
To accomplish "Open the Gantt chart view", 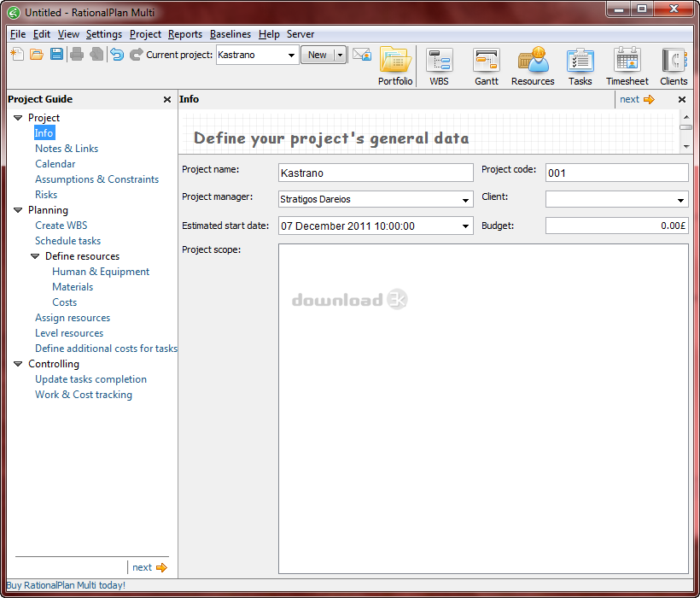I will pyautogui.click(x=487, y=66).
